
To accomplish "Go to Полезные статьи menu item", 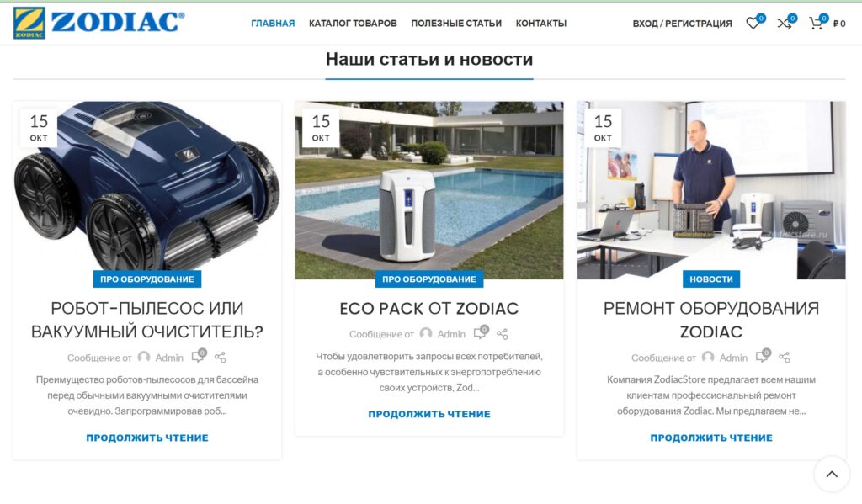I will coord(456,24).
